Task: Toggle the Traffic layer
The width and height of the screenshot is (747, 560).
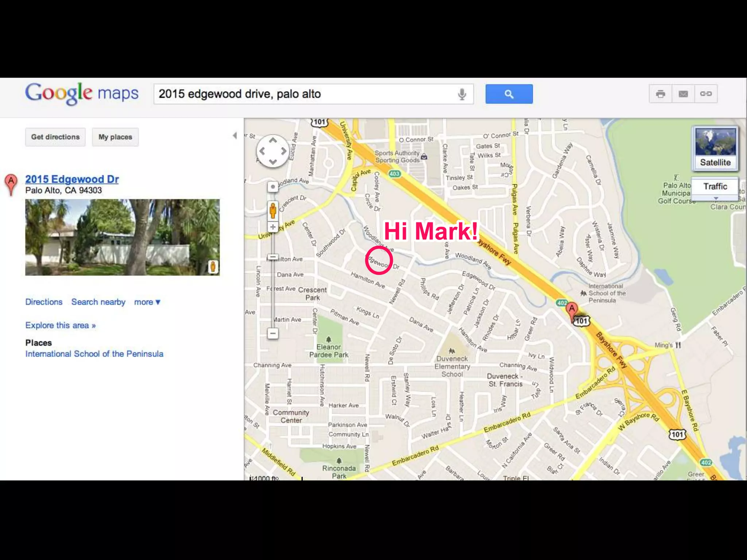Action: [x=715, y=186]
